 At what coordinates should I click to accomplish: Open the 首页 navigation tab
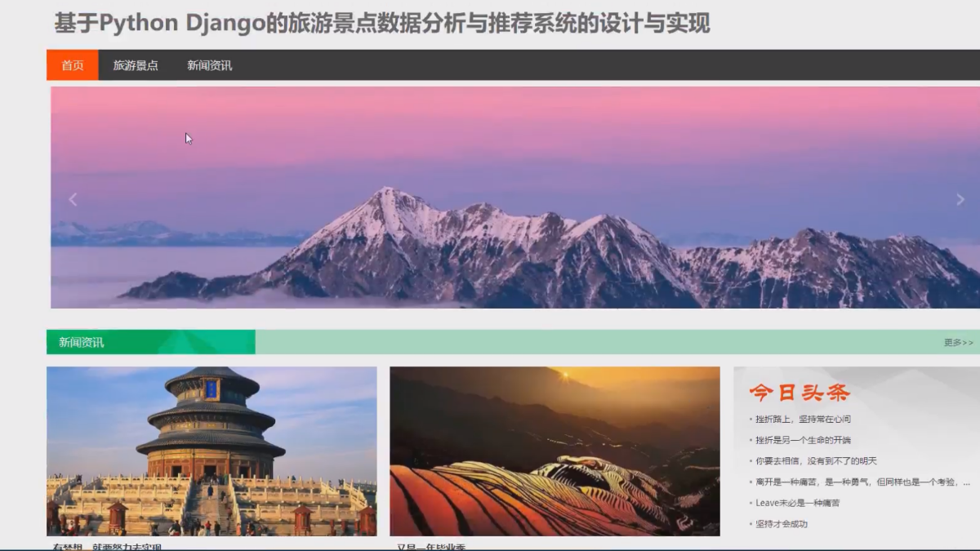pos(73,65)
